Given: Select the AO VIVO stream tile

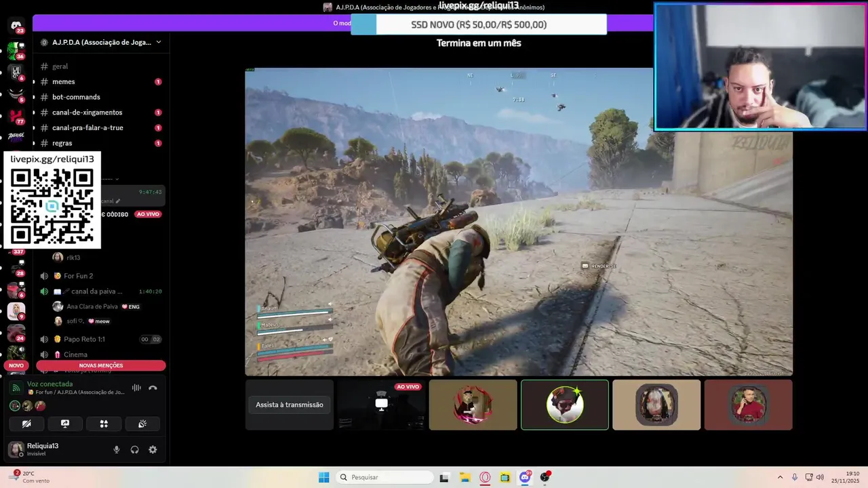Looking at the screenshot, I should point(381,405).
